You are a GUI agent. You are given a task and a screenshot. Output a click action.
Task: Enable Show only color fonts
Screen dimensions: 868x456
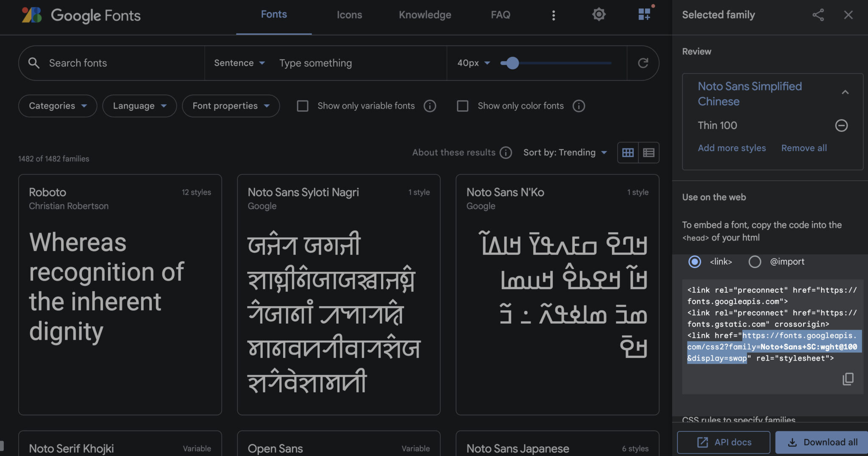pos(463,106)
